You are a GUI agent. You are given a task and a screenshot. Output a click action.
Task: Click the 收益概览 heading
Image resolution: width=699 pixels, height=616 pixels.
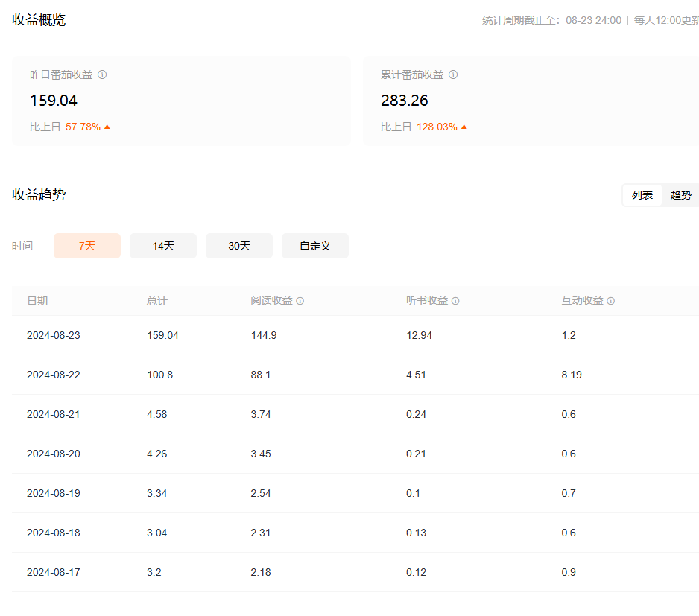pyautogui.click(x=39, y=20)
